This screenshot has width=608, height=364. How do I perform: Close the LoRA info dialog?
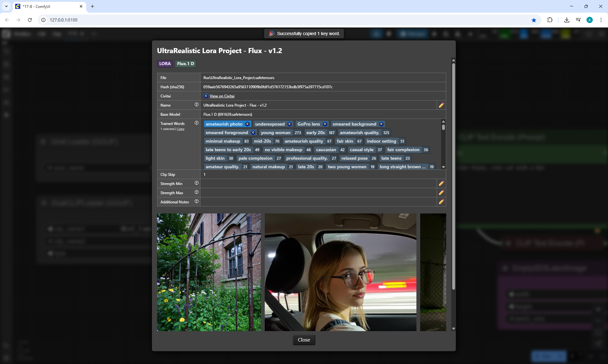tap(304, 340)
